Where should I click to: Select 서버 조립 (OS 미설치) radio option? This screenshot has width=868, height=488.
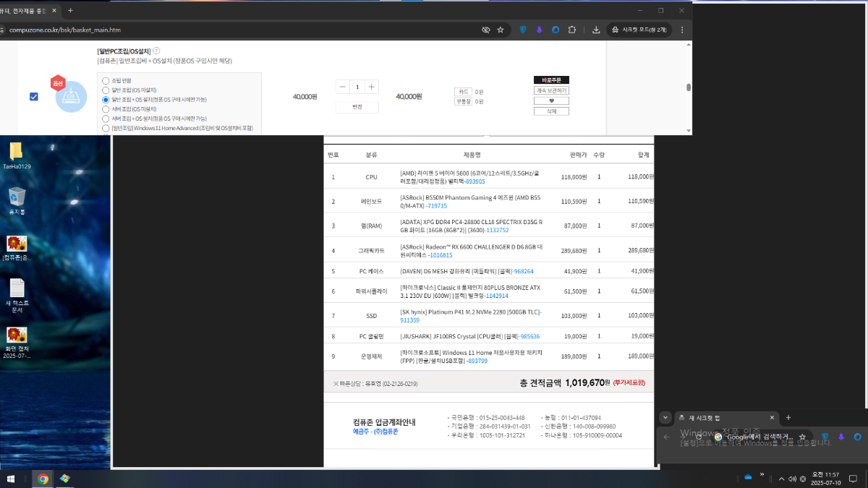[106, 108]
